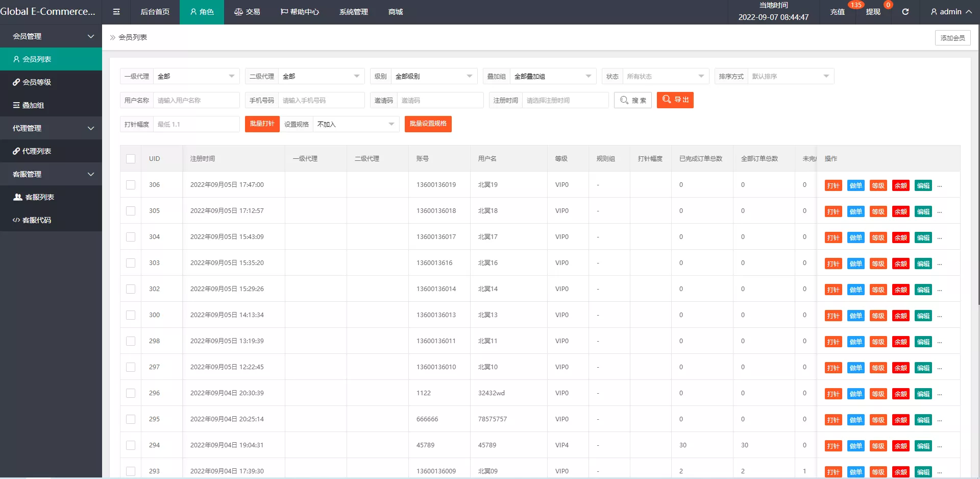
Task: Click the hamburger menu collapse icon
Action: [x=116, y=12]
